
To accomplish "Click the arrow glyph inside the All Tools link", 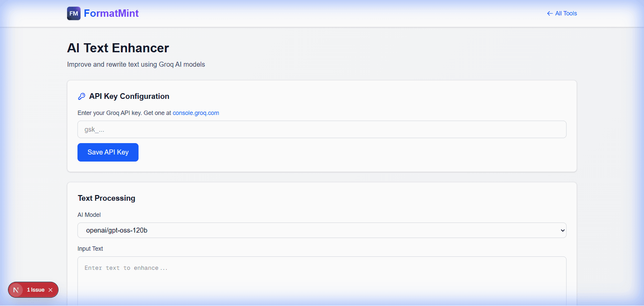I will click(x=550, y=13).
